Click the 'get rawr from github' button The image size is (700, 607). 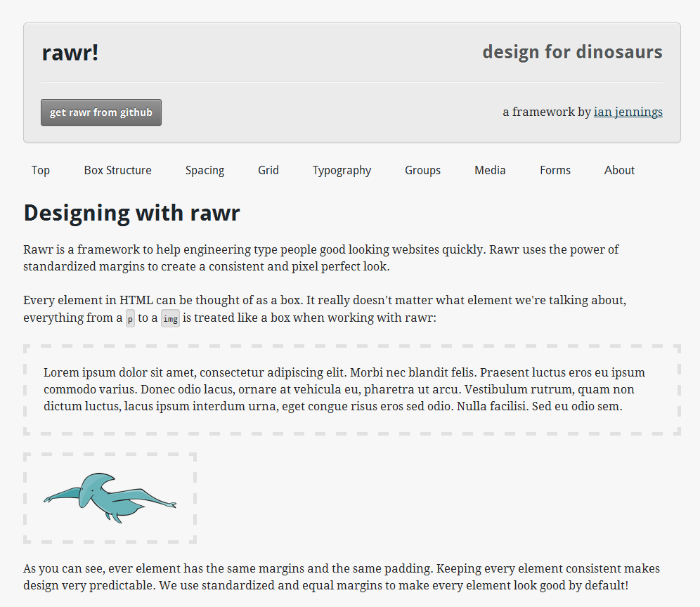[x=101, y=112]
